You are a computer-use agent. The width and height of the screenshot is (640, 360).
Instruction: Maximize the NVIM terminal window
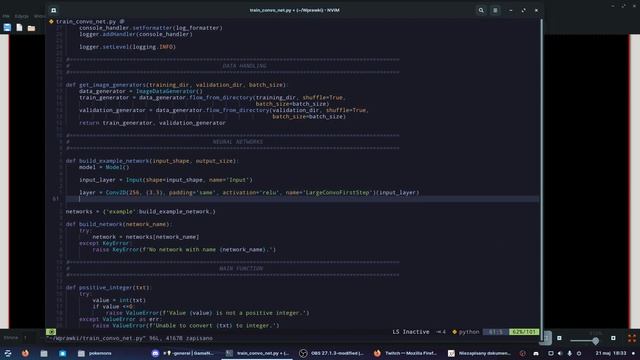[x=523, y=10]
